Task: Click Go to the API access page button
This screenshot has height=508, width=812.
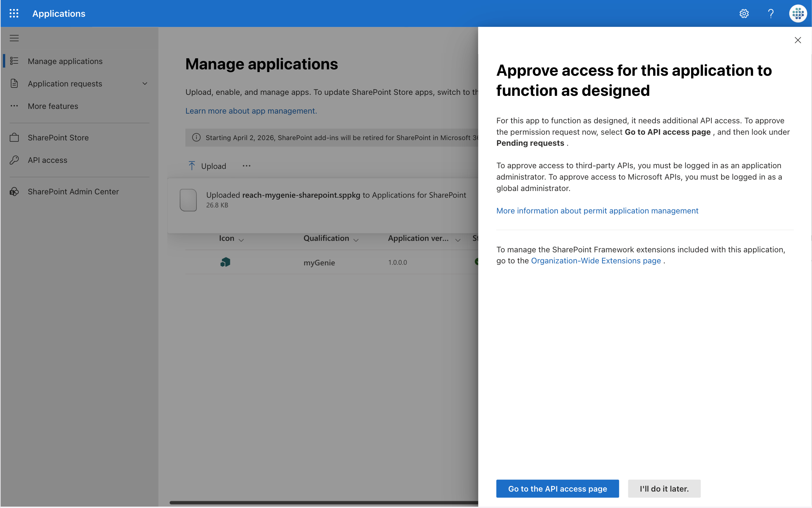Action: coord(558,489)
